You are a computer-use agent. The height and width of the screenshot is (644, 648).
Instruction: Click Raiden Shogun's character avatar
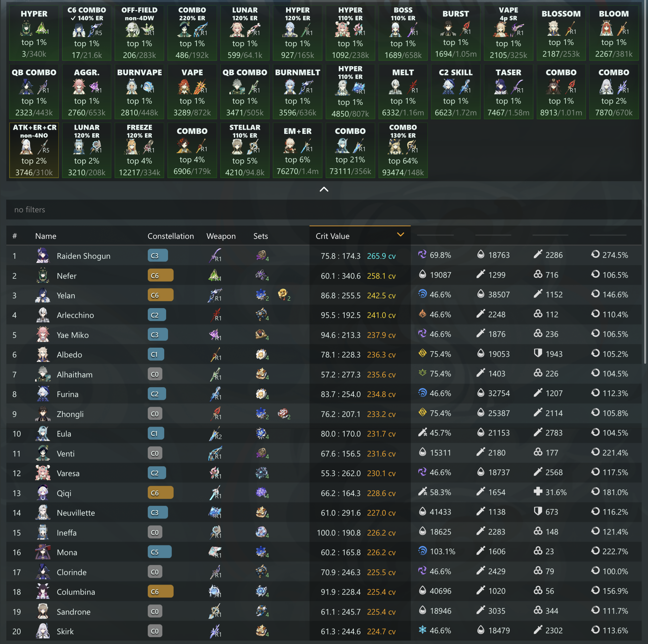43,256
